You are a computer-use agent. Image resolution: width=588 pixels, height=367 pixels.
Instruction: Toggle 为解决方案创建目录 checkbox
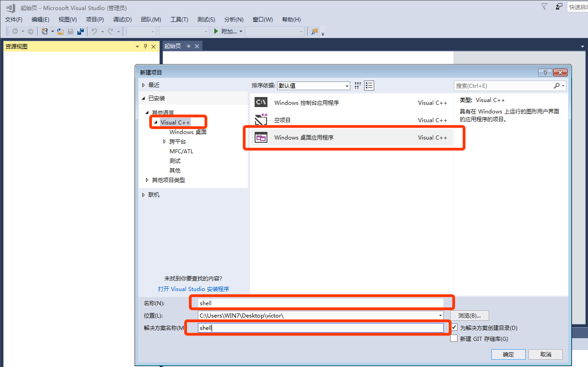454,328
